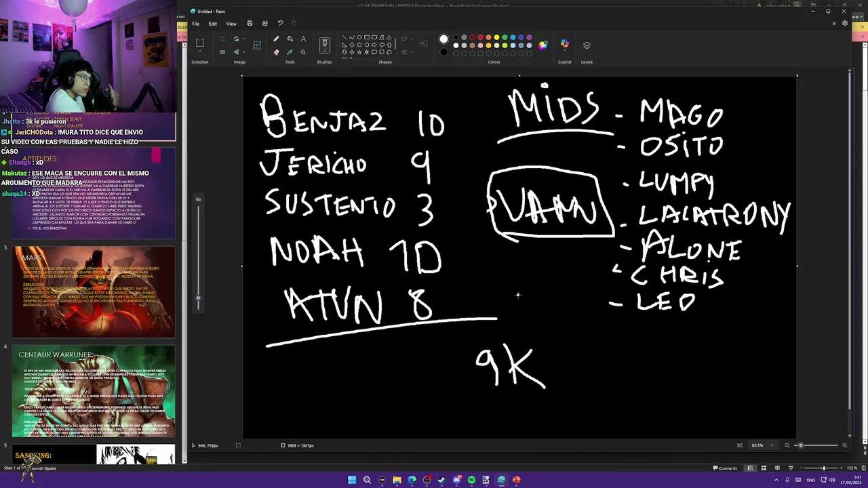
Task: Select the Text tool
Action: 303,39
